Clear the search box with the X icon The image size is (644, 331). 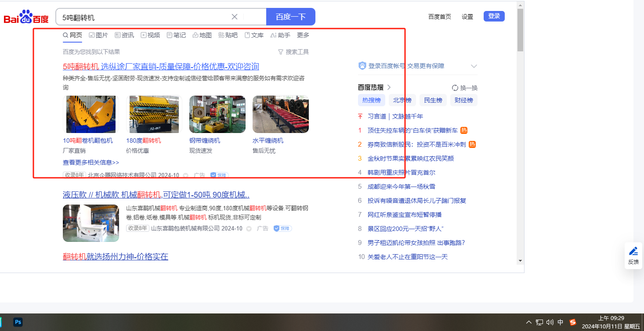(235, 17)
